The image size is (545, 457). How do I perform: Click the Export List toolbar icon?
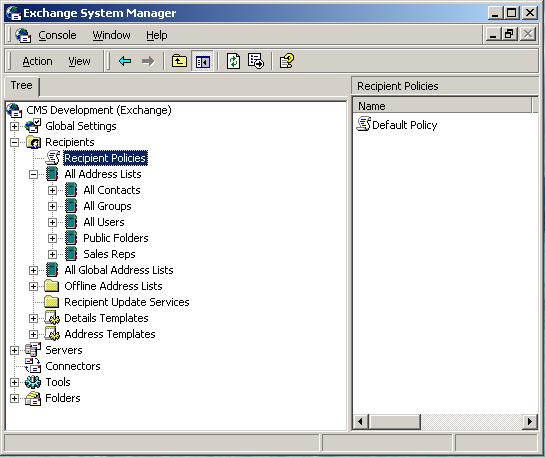point(256,61)
